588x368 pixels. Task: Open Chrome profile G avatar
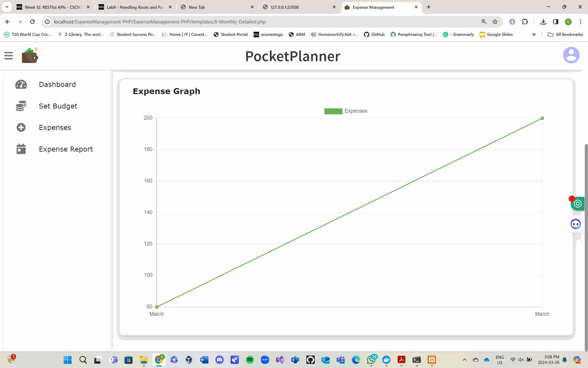tap(568, 21)
